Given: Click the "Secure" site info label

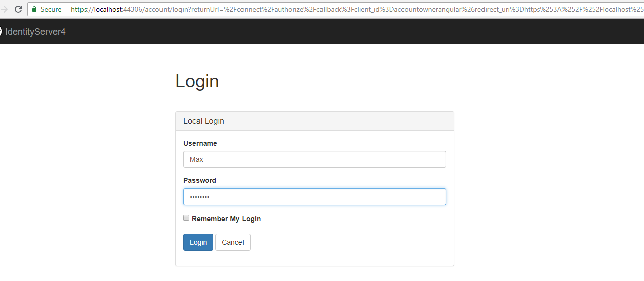Looking at the screenshot, I should coord(51,9).
